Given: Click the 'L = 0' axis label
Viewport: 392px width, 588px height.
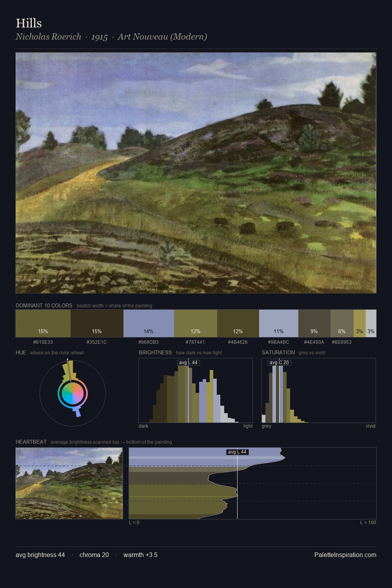Looking at the screenshot, I should click(134, 523).
